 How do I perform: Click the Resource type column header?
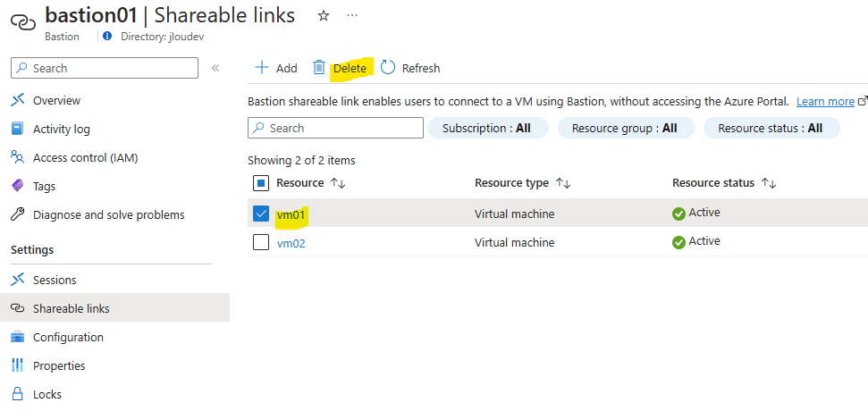511,183
